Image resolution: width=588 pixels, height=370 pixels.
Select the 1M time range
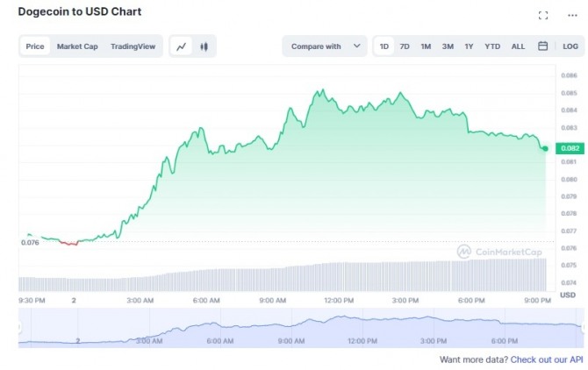point(426,46)
